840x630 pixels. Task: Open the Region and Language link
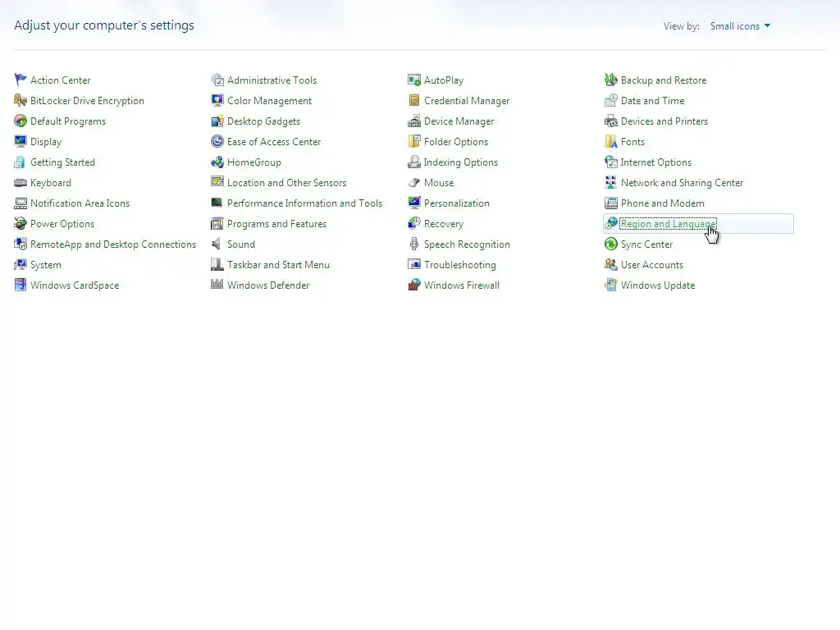pyautogui.click(x=668, y=224)
